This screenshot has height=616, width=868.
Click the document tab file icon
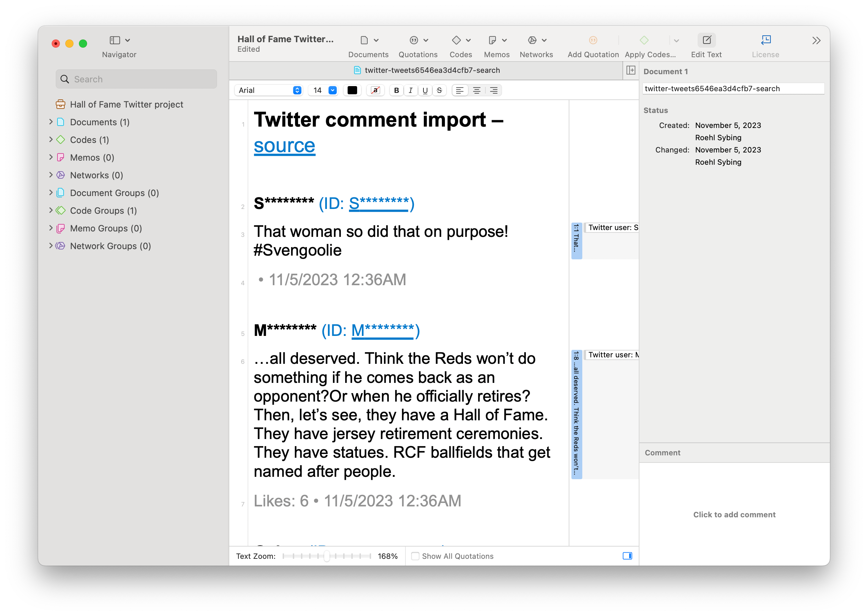point(357,70)
